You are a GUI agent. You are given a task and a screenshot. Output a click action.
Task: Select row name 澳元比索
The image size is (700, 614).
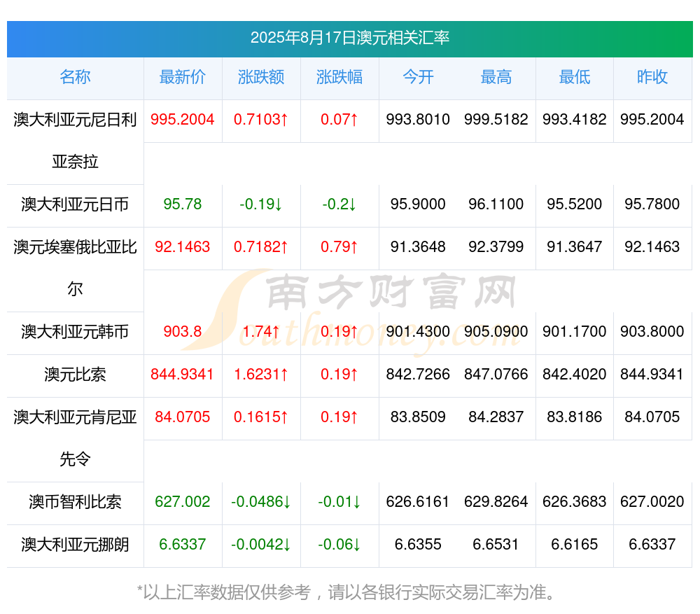pyautogui.click(x=75, y=375)
